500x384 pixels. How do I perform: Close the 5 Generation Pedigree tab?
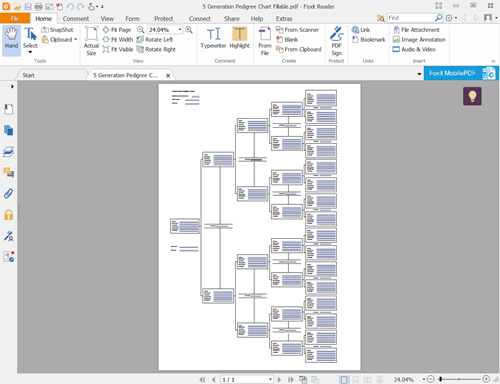168,76
